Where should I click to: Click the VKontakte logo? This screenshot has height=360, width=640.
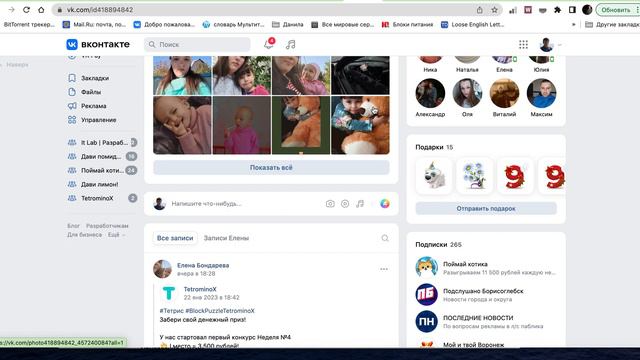pos(98,44)
